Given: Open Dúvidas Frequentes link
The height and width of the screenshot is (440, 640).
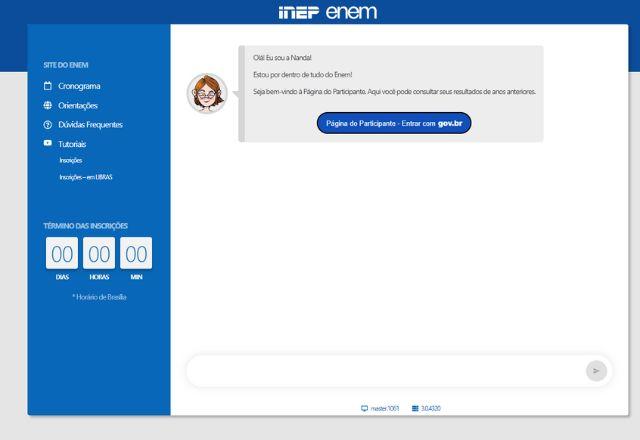Looking at the screenshot, I should pyautogui.click(x=91, y=124).
